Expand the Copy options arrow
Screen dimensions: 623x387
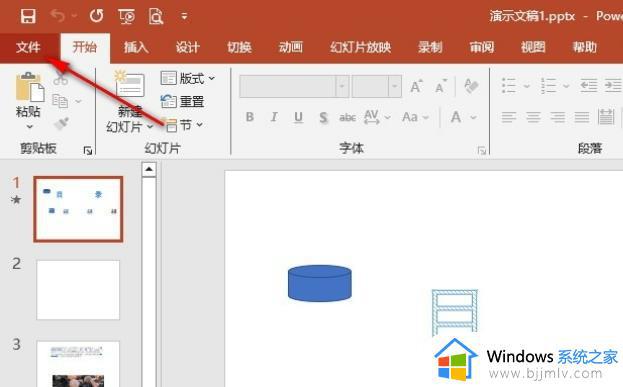(x=78, y=101)
